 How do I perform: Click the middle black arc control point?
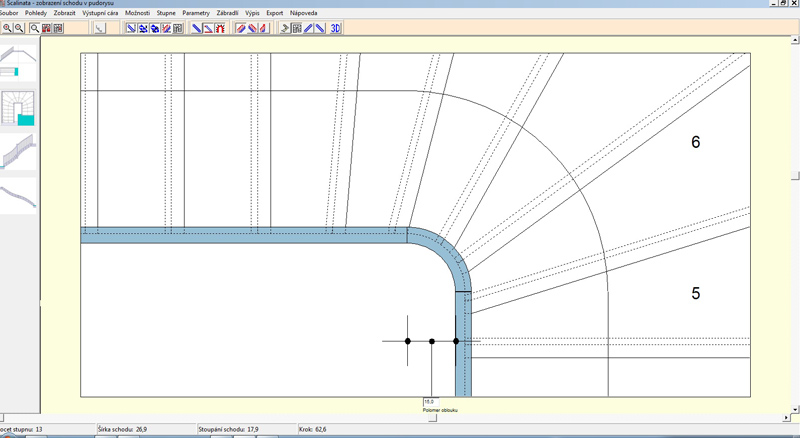pyautogui.click(x=432, y=341)
